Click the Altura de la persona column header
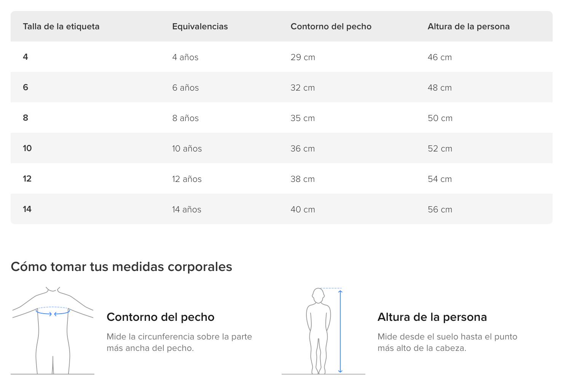561x392 pixels. click(x=469, y=27)
